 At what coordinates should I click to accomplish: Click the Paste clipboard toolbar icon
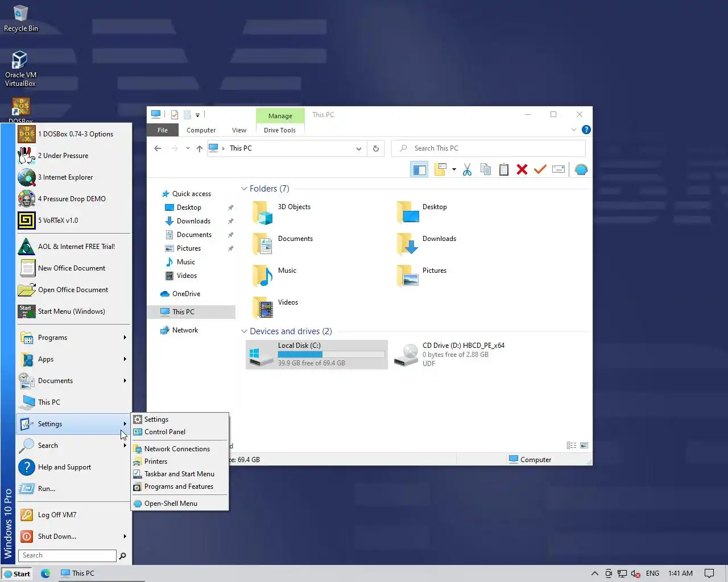point(504,169)
